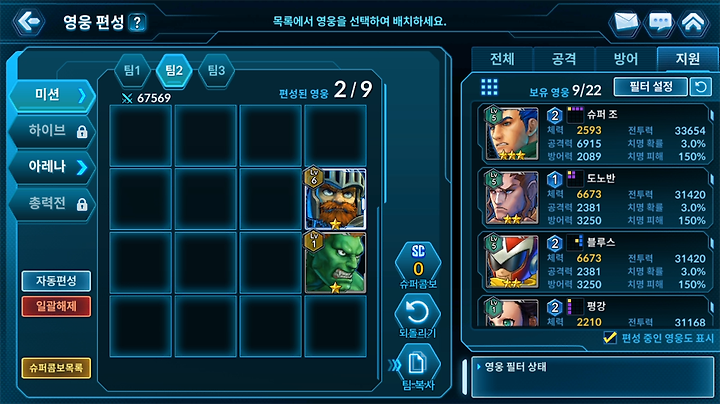This screenshot has height=404, width=720.
Task: Go to home using the chevron icon
Action: point(693,22)
